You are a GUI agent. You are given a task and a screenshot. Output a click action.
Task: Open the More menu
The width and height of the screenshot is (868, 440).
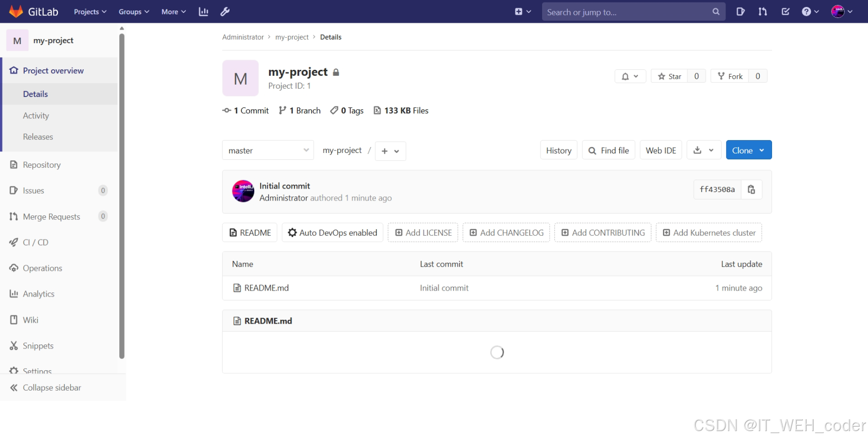coord(174,11)
